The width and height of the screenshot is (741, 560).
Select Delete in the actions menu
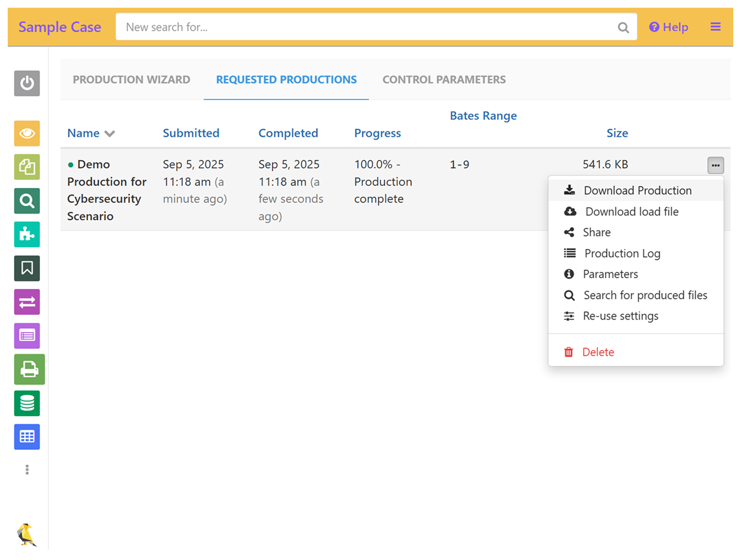point(598,352)
